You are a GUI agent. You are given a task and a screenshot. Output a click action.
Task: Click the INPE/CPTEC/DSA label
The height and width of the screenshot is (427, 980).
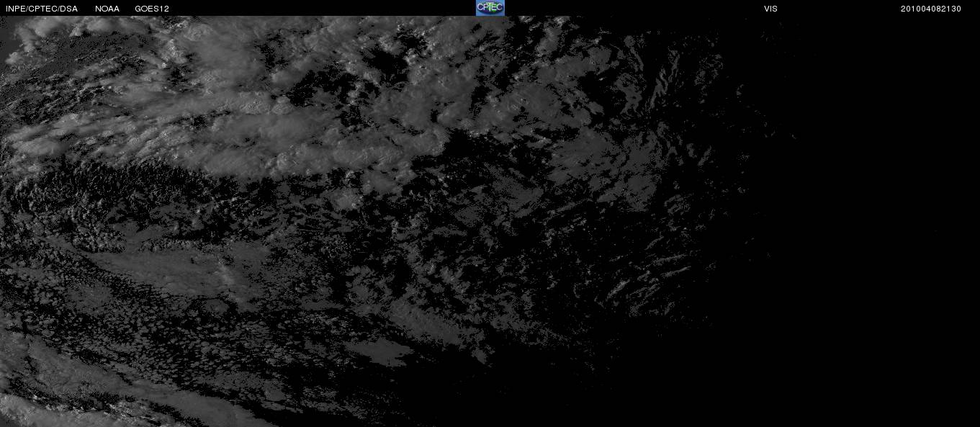(x=42, y=9)
